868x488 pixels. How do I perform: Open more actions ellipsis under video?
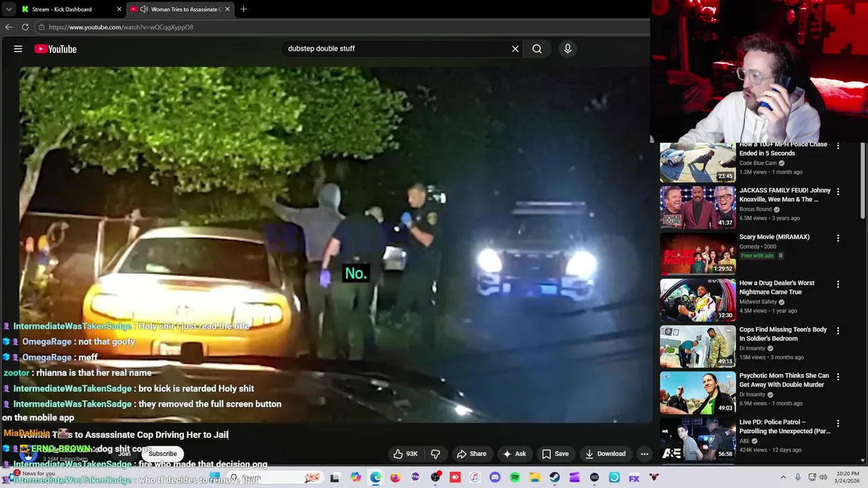click(644, 454)
